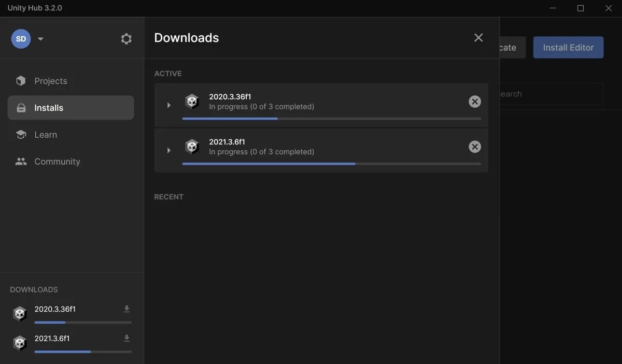
Task: Expand details for the 2020.3.36f1 download
Action: [168, 105]
